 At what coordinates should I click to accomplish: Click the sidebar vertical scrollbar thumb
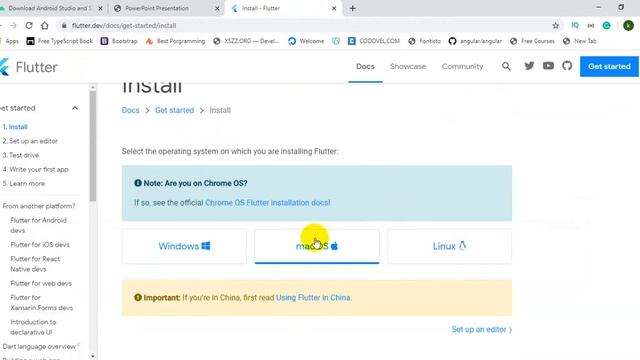(93, 146)
